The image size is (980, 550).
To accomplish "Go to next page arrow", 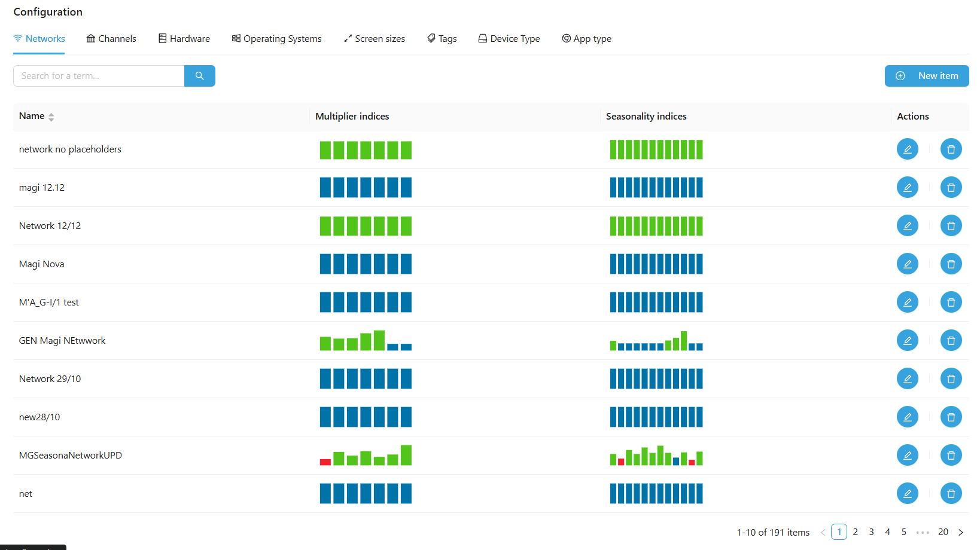I will [x=961, y=532].
